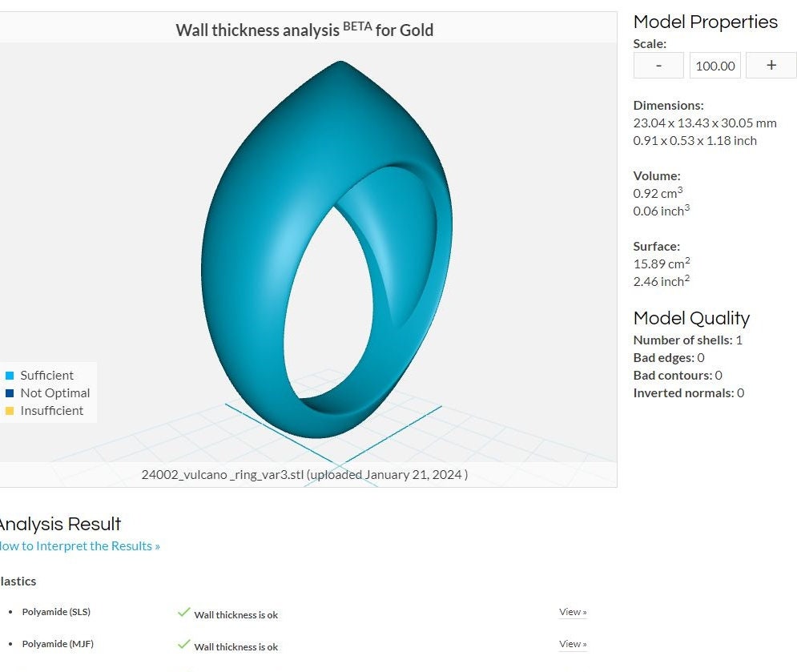Click the plus scale button
The height and width of the screenshot is (672, 797).
tap(771, 65)
